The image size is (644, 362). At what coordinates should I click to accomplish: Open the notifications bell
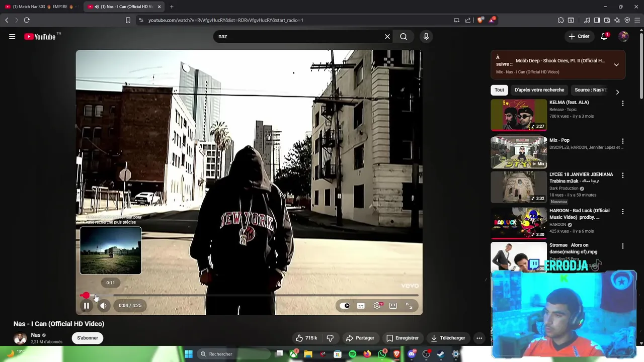(x=604, y=37)
